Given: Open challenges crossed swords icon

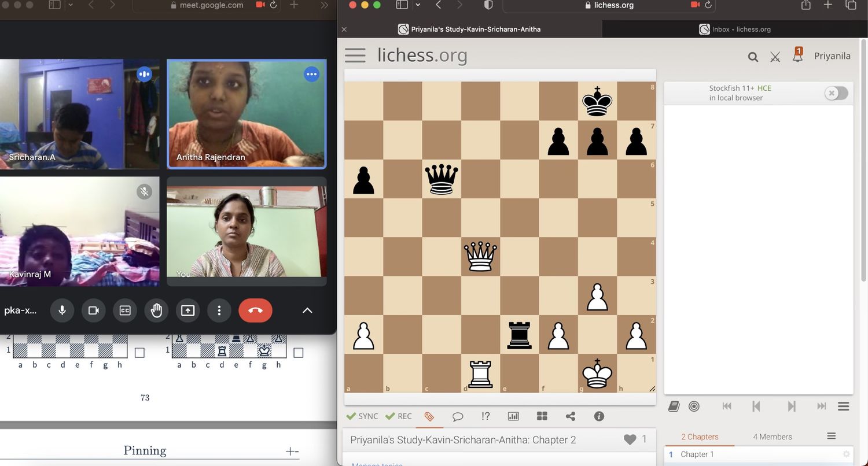Looking at the screenshot, I should click(x=775, y=57).
